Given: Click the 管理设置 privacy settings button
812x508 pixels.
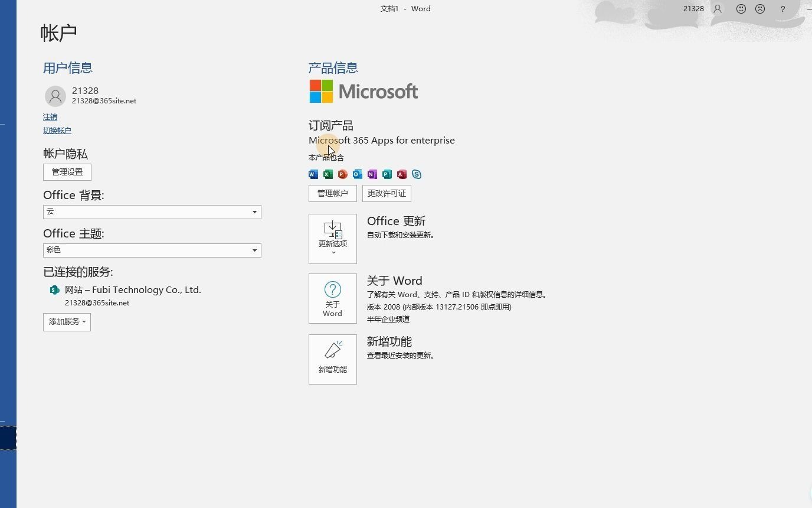Looking at the screenshot, I should 67,172.
